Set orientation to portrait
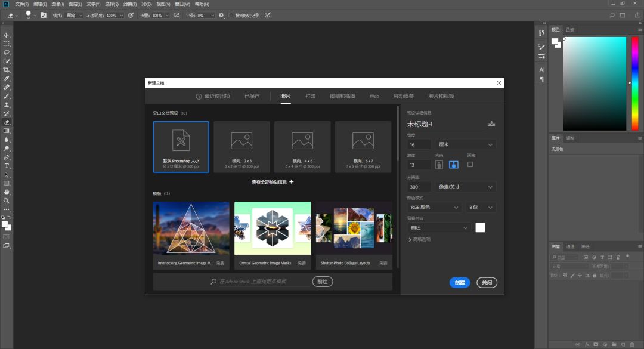Screen dimensions: 644x349 pyautogui.click(x=439, y=165)
